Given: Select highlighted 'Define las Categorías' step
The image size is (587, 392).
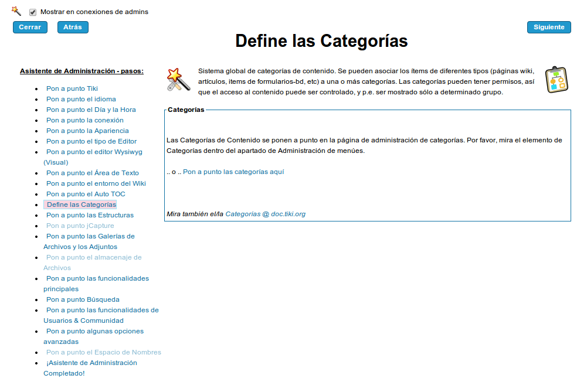Looking at the screenshot, I should click(81, 204).
